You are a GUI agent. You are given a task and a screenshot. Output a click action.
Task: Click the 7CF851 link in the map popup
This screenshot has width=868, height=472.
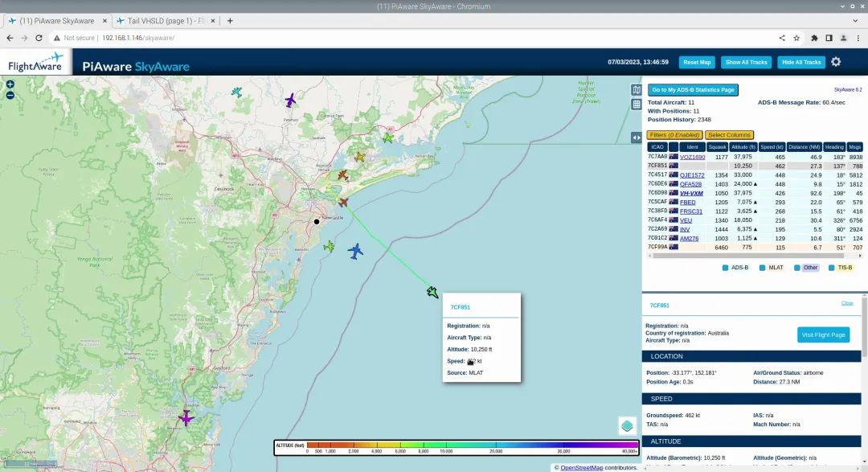click(x=460, y=307)
